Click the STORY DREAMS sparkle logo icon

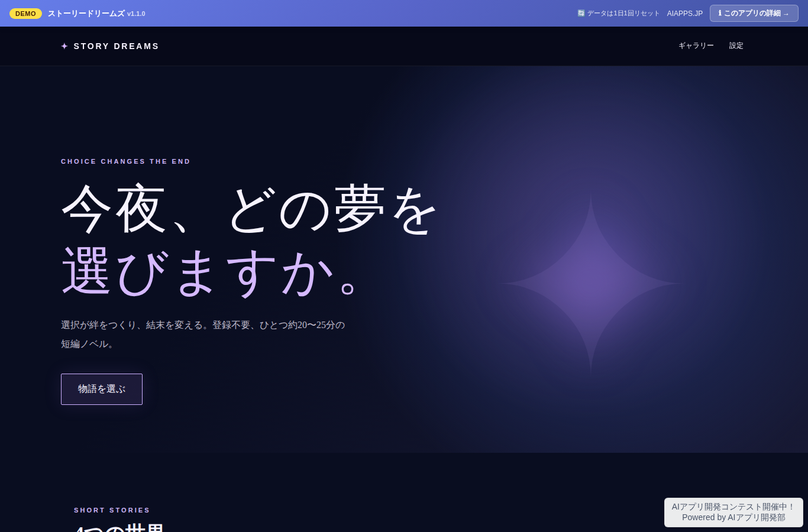tap(64, 46)
